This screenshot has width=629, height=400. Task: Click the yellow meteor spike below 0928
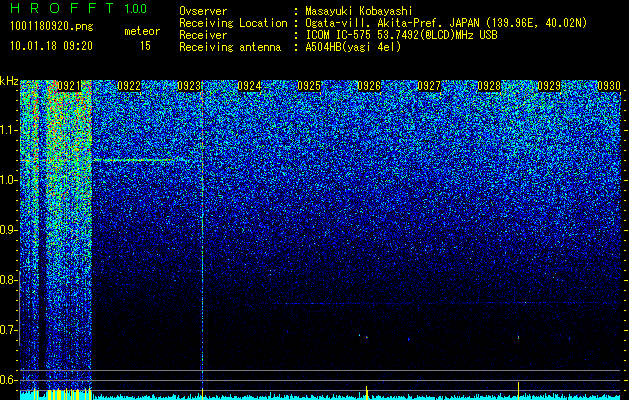(x=518, y=390)
